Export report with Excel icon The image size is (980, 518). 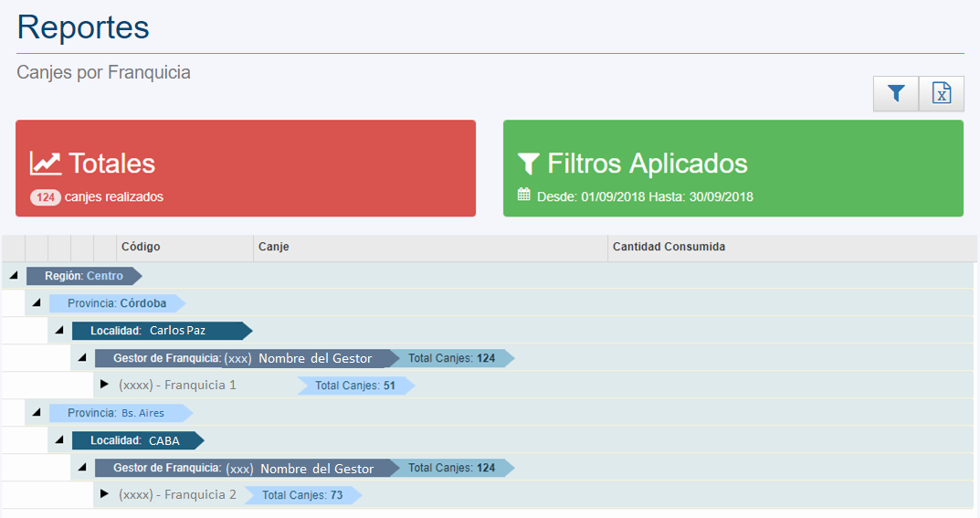pyautogui.click(x=942, y=93)
